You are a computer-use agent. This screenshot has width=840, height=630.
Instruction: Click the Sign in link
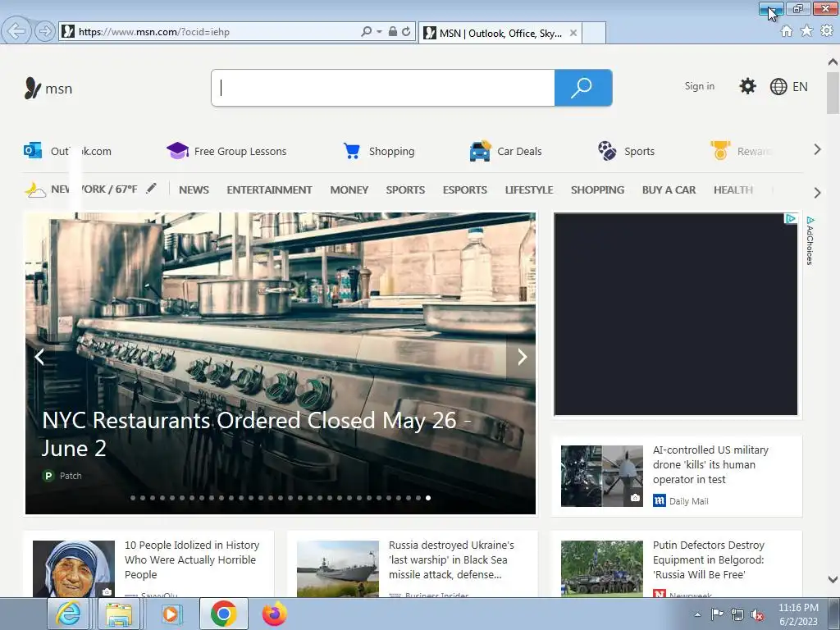pos(699,86)
